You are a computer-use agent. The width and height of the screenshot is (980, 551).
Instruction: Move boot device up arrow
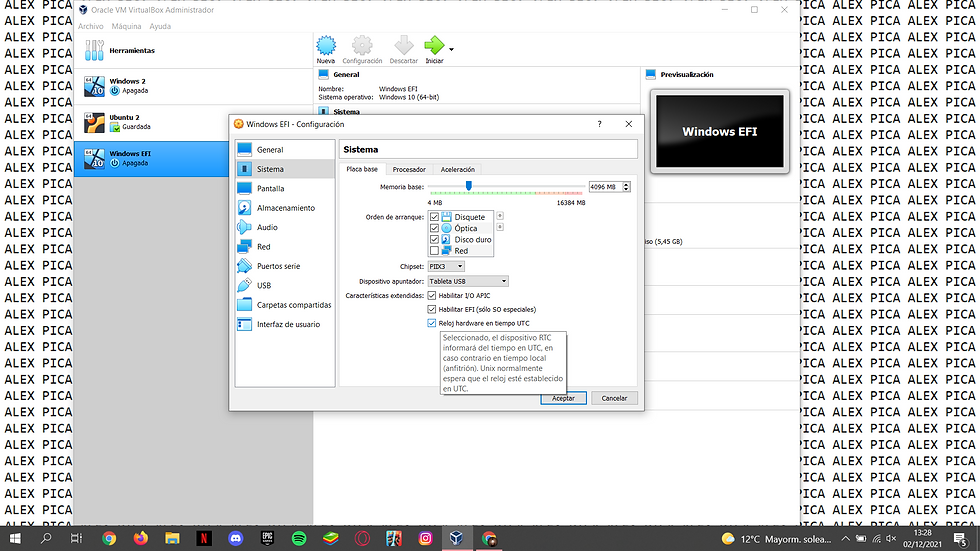(x=500, y=216)
